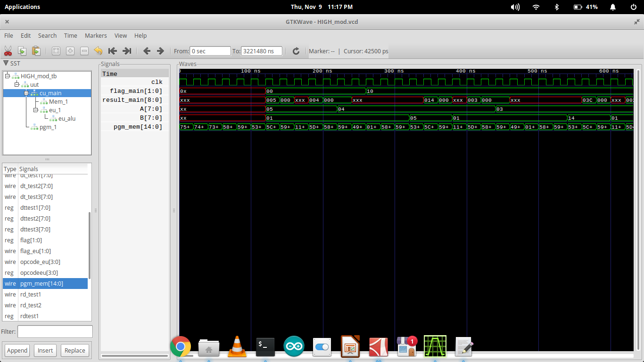Screen dimensions: 644x362
Task: Click the Append button
Action: pyautogui.click(x=17, y=350)
